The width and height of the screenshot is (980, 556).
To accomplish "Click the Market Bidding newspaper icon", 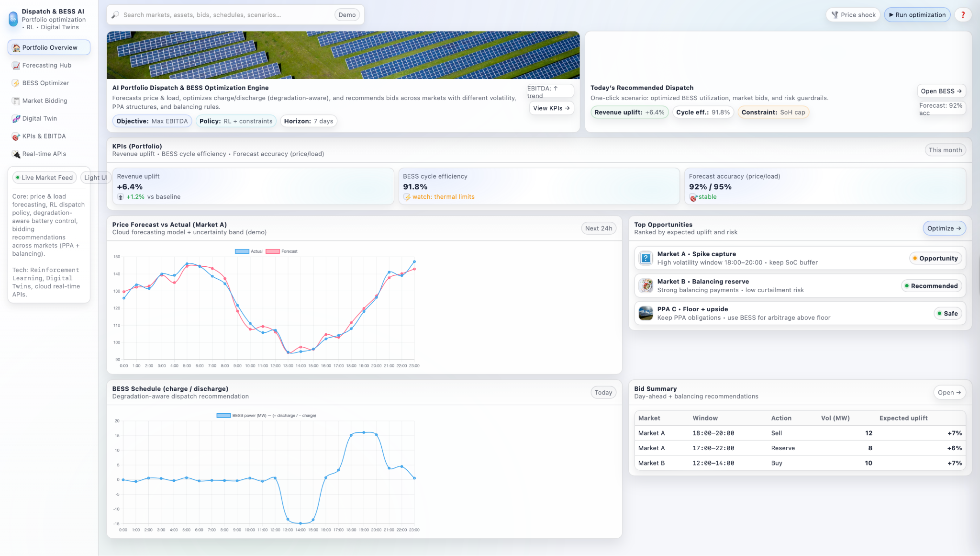I will [16, 101].
